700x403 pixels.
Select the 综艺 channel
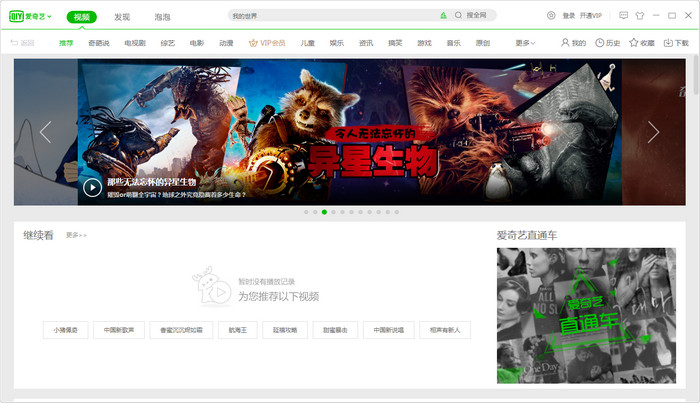[168, 43]
